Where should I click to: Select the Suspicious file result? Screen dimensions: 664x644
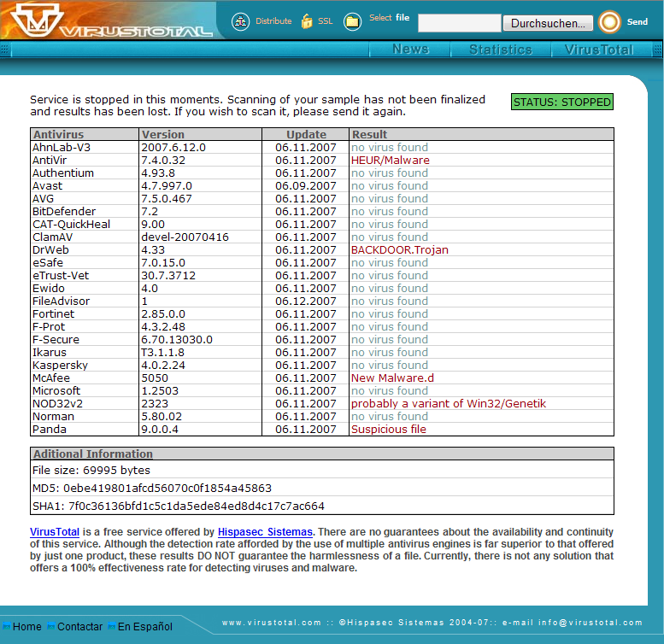388,429
